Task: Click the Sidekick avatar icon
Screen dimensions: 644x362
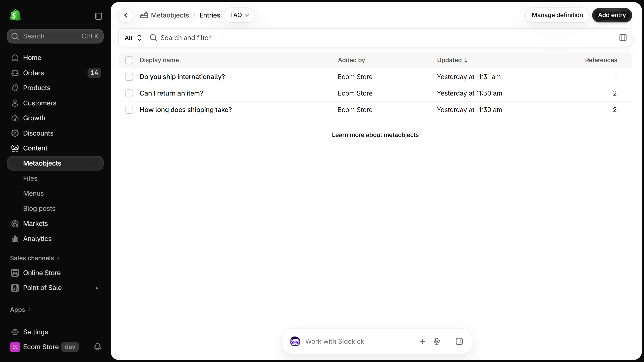Action: [295, 341]
